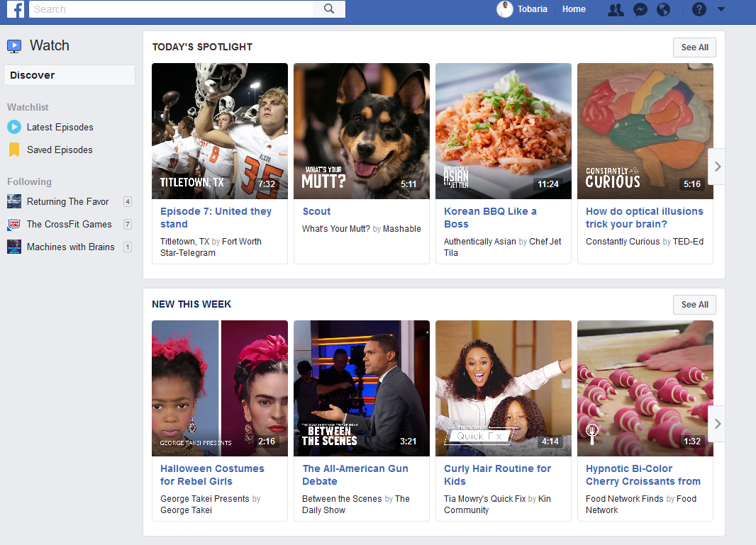The image size is (756, 545).
Task: Show next videos in New This Week
Action: click(718, 424)
